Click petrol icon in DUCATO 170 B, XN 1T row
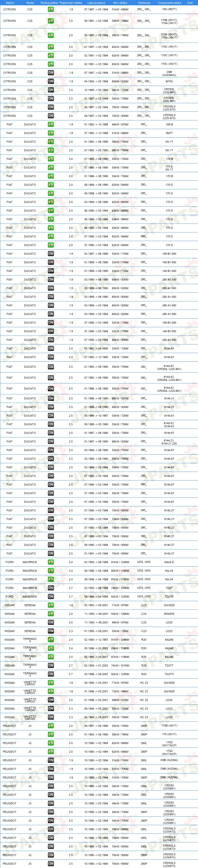Screen dimensions: 198x868 click(x=50, y=168)
